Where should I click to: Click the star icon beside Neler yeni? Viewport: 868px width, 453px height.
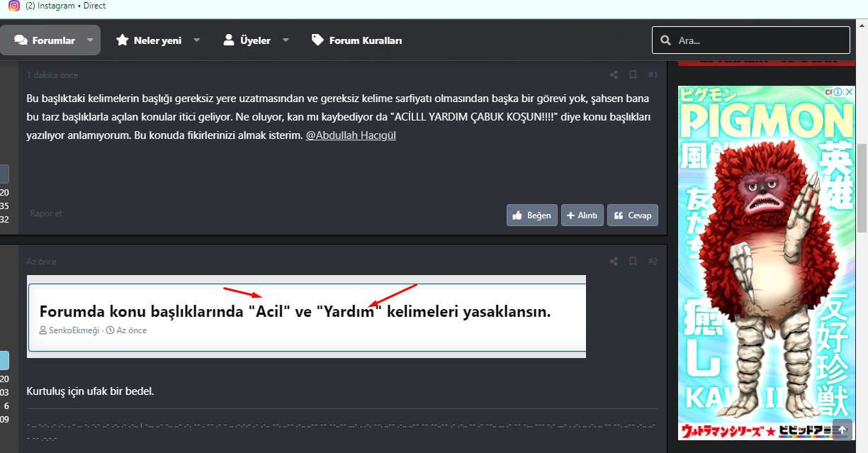tap(122, 40)
